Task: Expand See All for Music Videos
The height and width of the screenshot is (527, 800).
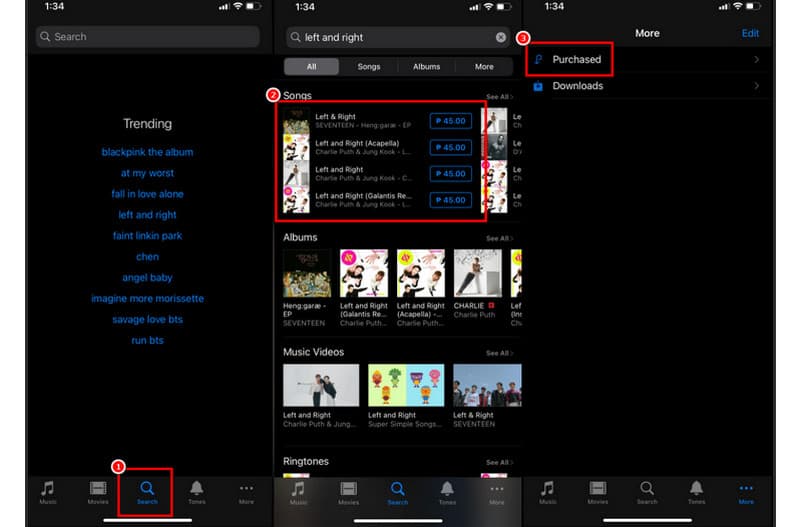Action: pyautogui.click(x=499, y=353)
